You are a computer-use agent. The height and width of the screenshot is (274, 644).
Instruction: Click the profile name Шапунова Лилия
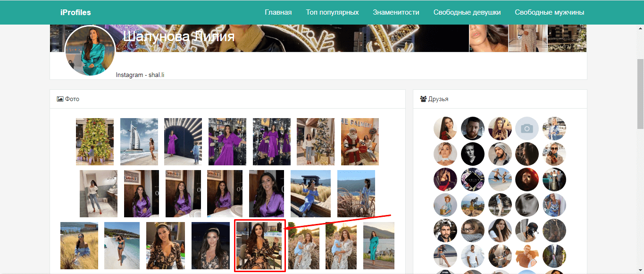tap(178, 36)
